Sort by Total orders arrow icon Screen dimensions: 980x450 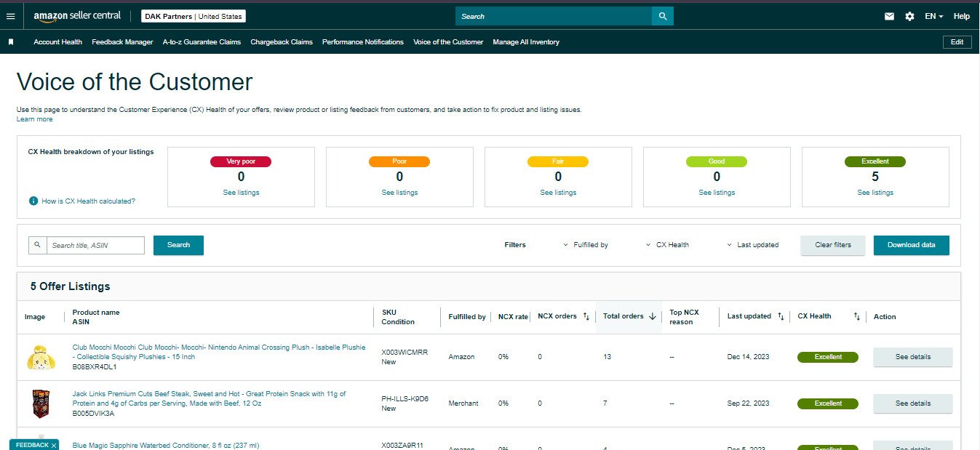(x=653, y=316)
